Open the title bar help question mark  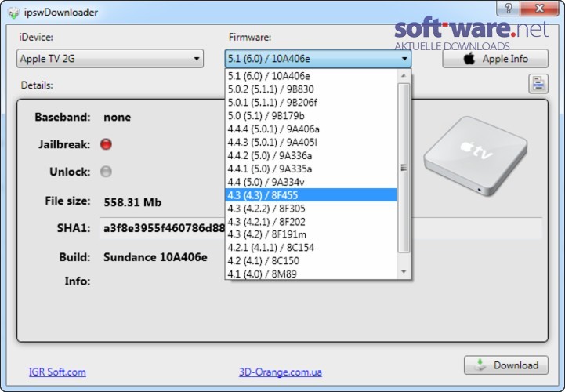click(x=509, y=8)
